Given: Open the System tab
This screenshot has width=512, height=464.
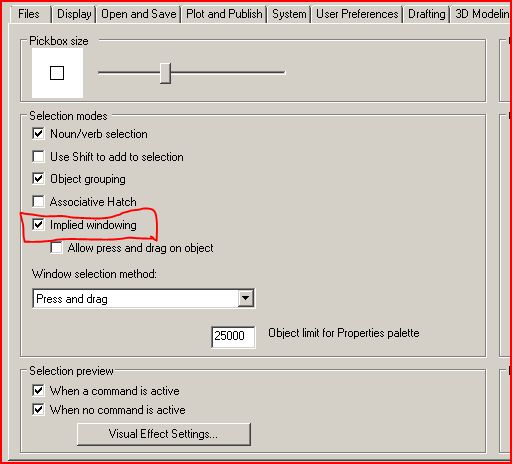Looking at the screenshot, I should [x=289, y=14].
